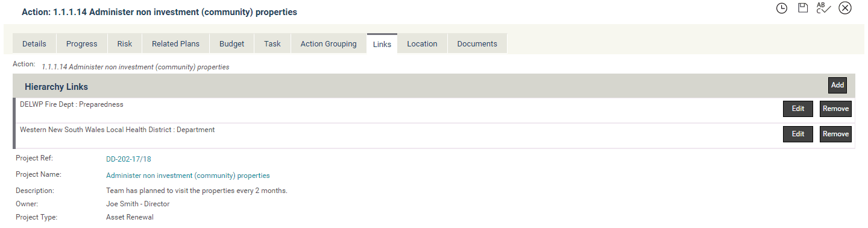Select the Related Plans tab
Screen dimensions: 868x228
(176, 43)
